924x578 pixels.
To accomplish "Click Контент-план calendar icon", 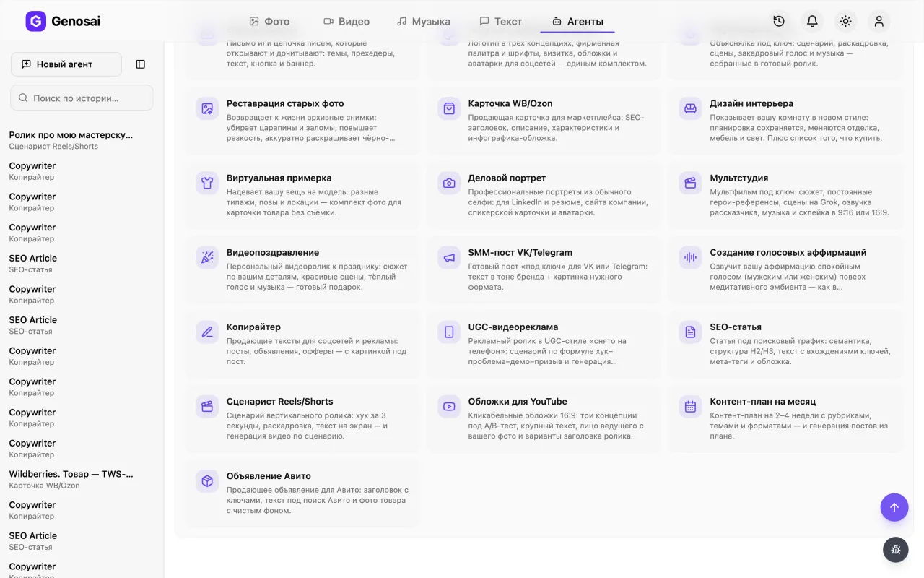I will [691, 407].
